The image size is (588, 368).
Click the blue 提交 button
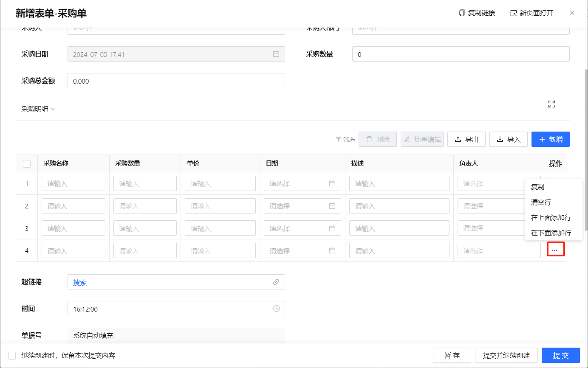point(561,356)
